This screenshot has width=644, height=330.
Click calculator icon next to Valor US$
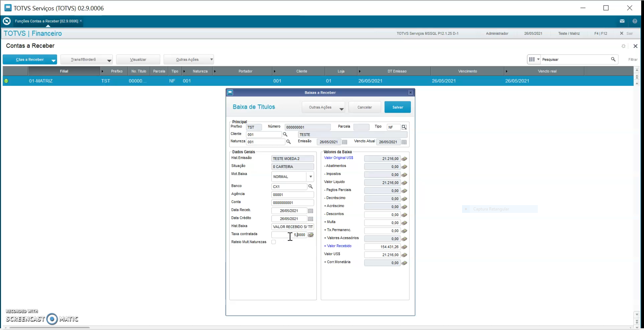coord(404,255)
